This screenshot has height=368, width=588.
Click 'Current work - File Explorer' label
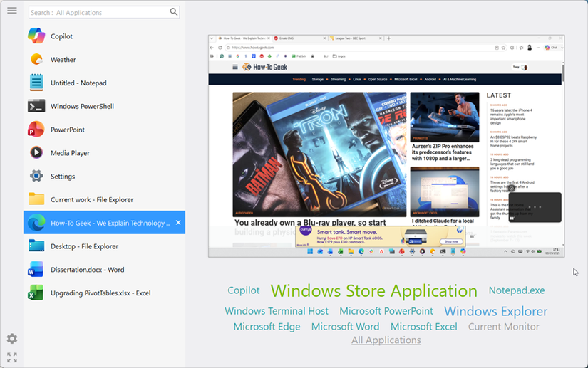pos(92,199)
